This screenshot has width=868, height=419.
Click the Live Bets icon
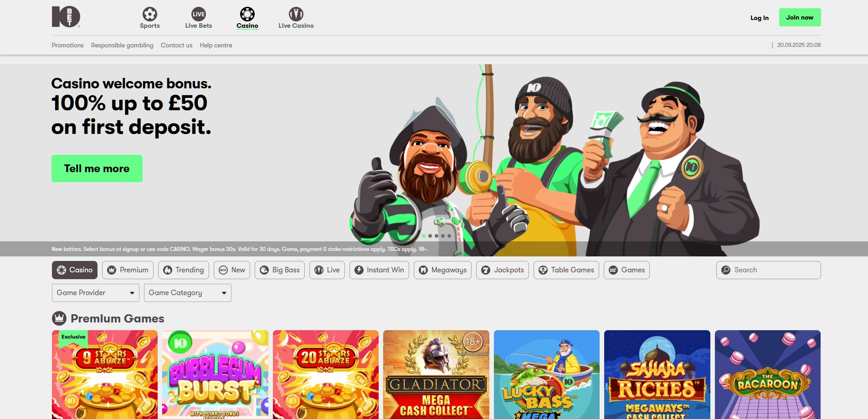click(198, 13)
